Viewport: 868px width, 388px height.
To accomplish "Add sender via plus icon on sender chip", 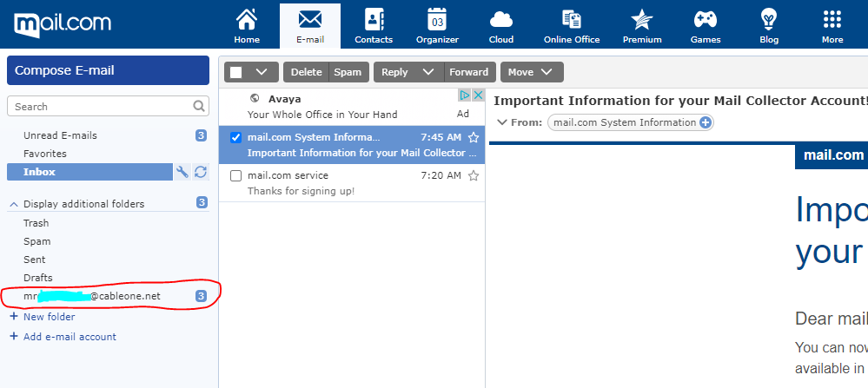I will (706, 122).
